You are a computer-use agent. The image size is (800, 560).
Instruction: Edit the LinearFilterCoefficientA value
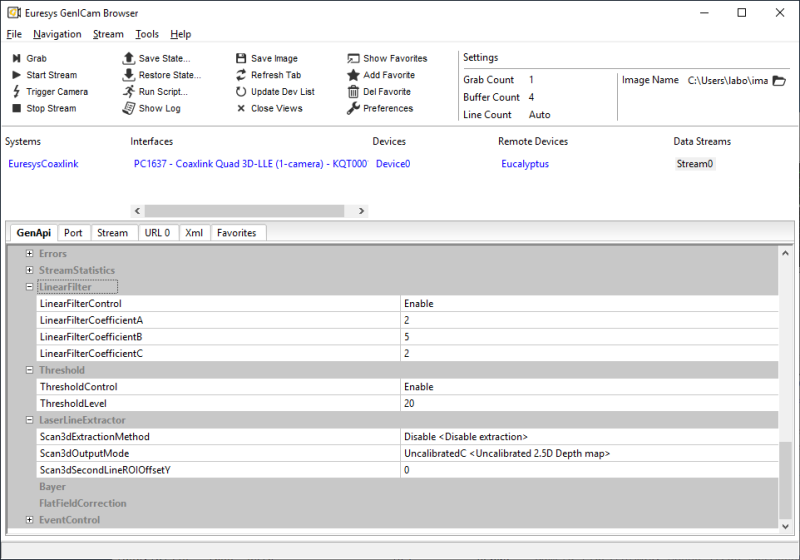pos(589,320)
